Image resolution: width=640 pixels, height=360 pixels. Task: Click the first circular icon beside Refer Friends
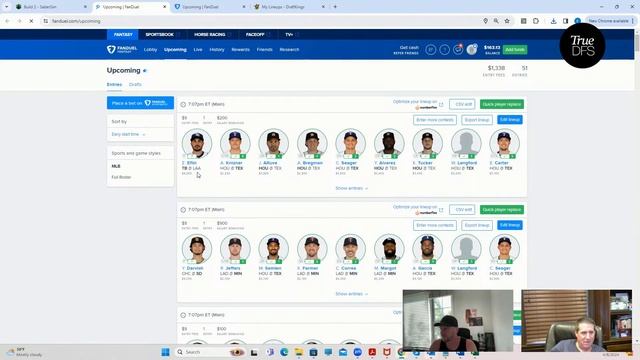click(x=431, y=50)
